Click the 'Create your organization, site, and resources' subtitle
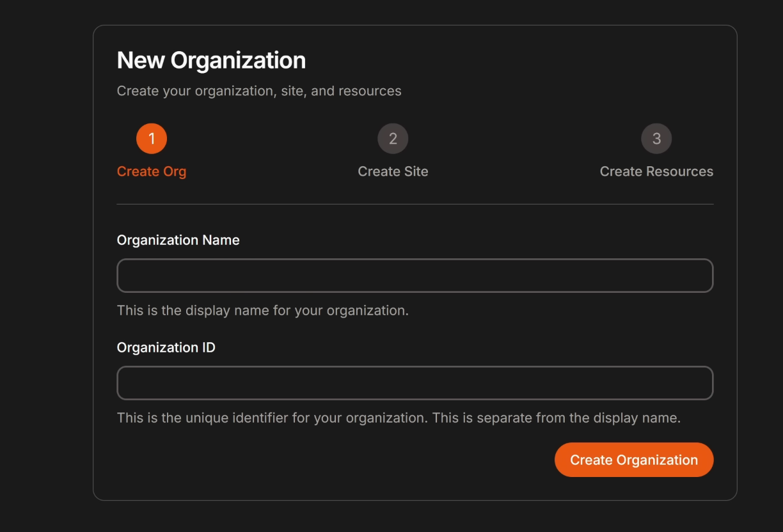This screenshot has width=783, height=532. (259, 91)
